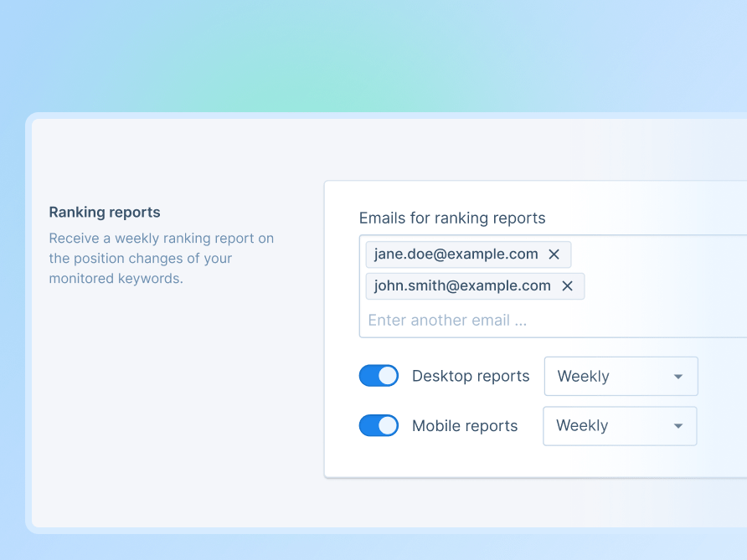Screen dimensions: 747x560
Task: Remove john.smith@example.com email chip
Action: [x=567, y=286]
